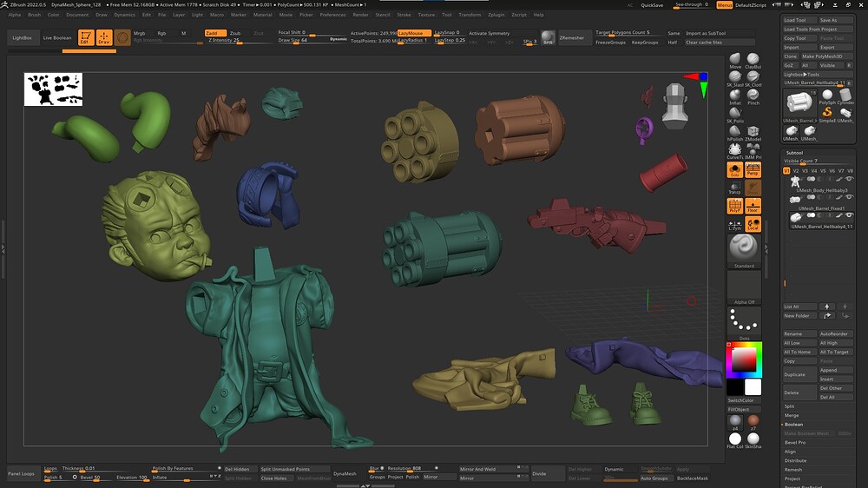Toggle the Menus button

[724, 5]
